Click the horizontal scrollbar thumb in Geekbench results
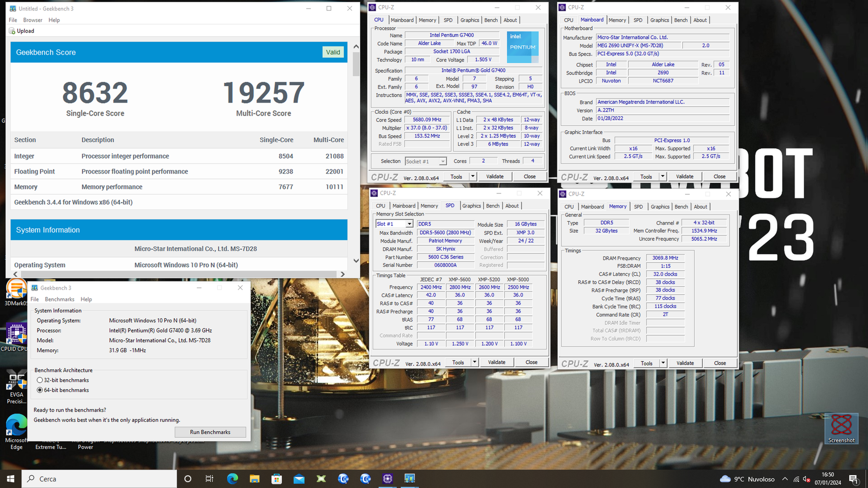Image resolution: width=868 pixels, height=488 pixels. click(179, 274)
